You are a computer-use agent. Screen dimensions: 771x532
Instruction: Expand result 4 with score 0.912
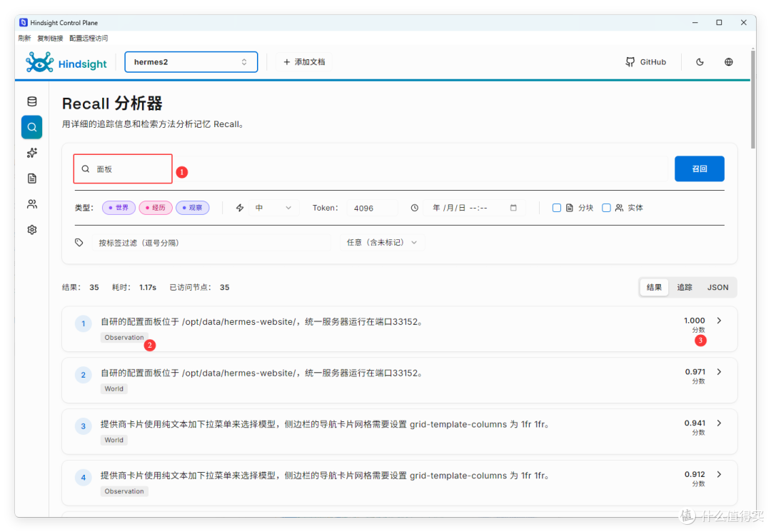[719, 474]
